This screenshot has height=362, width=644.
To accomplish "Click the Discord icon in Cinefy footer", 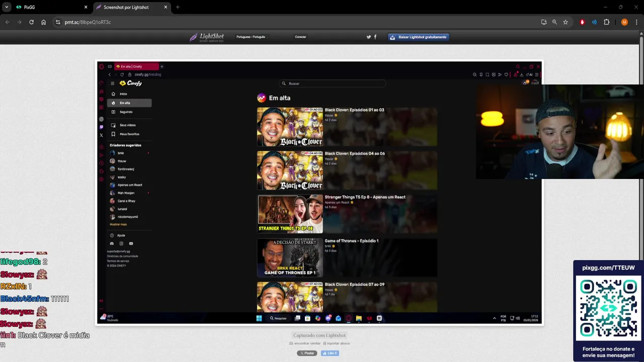I will tap(112, 244).
